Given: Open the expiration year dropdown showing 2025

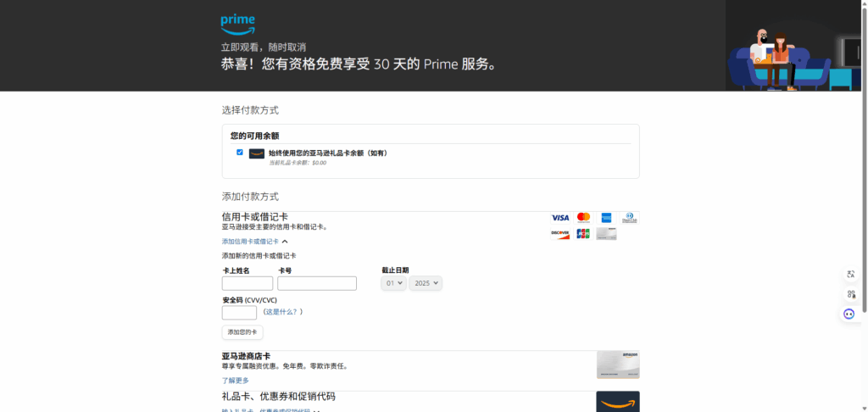Looking at the screenshot, I should pos(426,283).
